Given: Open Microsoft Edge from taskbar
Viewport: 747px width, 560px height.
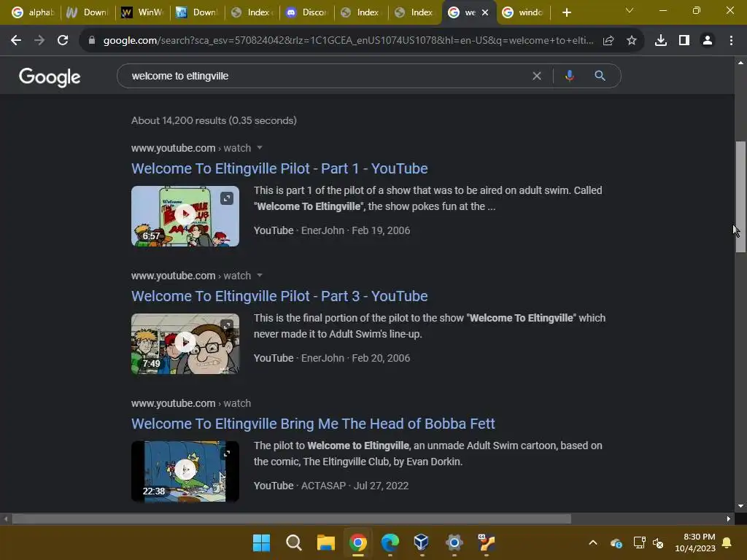Looking at the screenshot, I should 390,542.
